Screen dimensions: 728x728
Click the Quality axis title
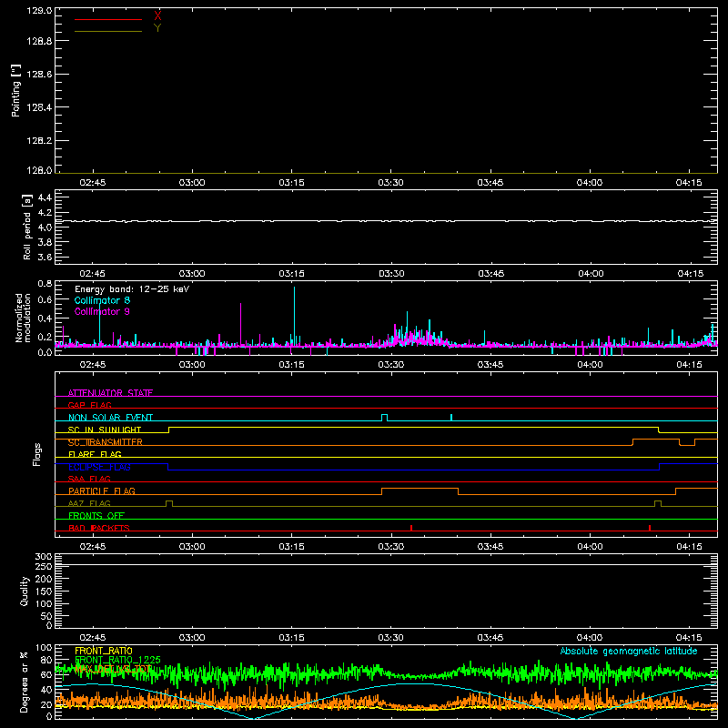25,591
